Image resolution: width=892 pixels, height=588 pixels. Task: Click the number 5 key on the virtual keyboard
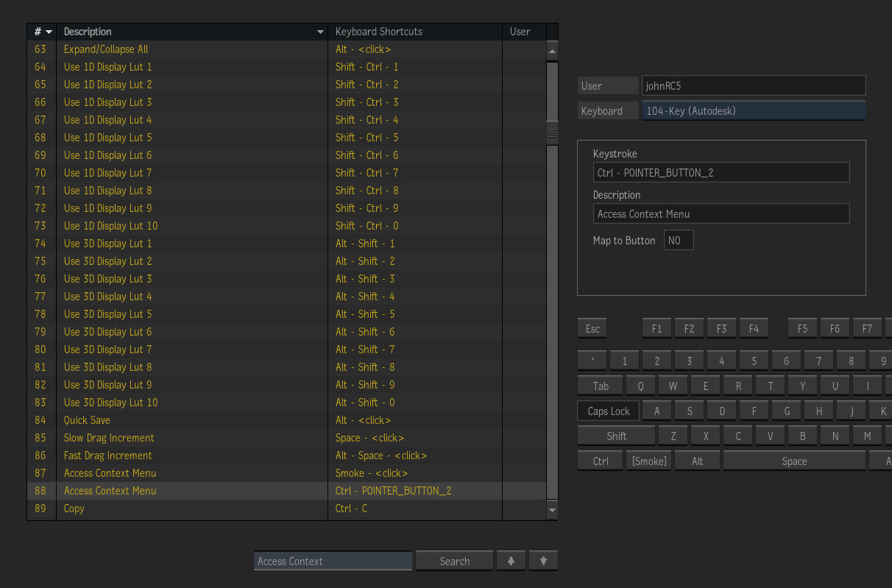pos(754,361)
